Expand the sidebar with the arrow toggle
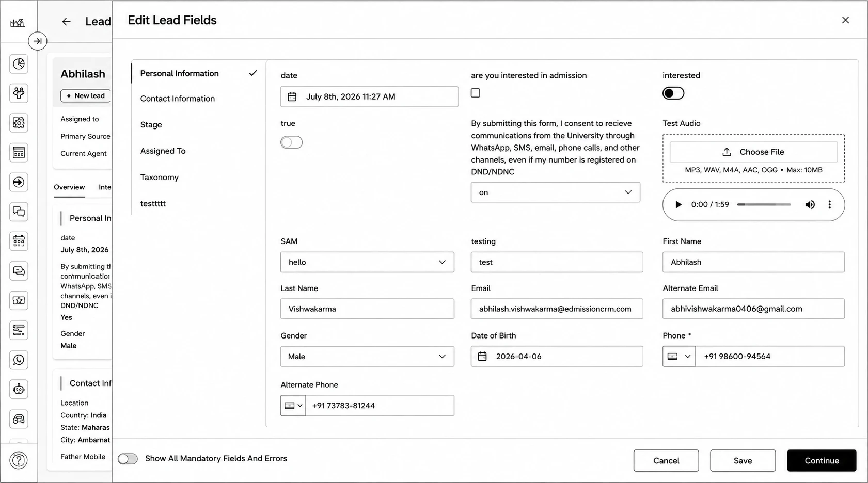Screen dimensions: 868x483 38,41
